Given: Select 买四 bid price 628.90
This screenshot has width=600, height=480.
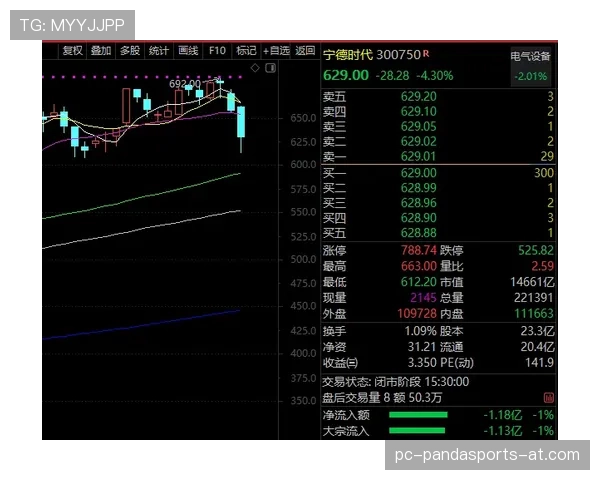Looking at the screenshot, I should point(418,217).
